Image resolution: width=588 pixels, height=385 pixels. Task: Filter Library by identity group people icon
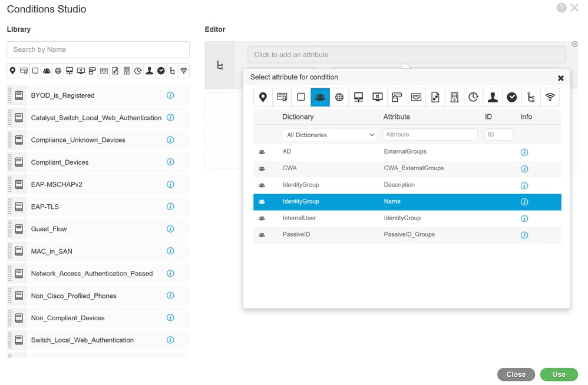[x=47, y=71]
